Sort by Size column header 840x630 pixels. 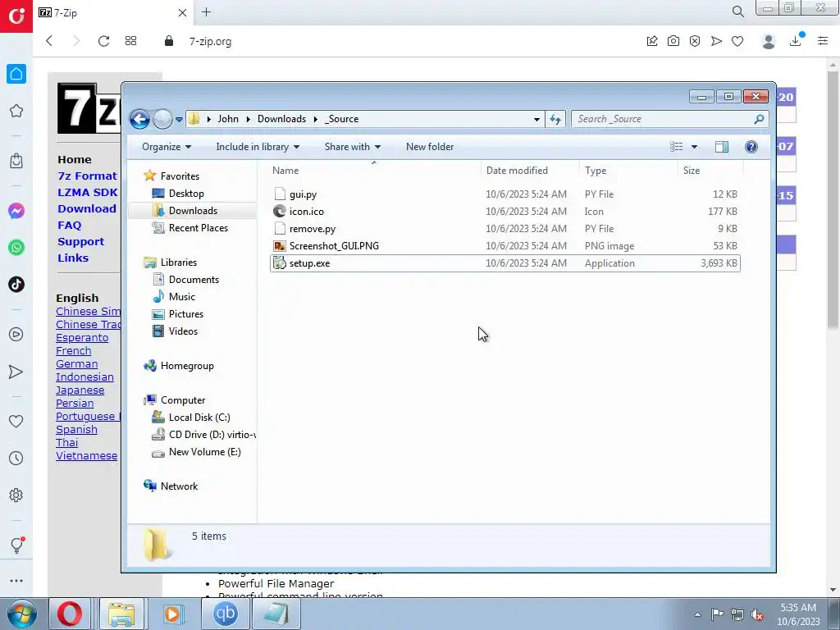point(710,171)
